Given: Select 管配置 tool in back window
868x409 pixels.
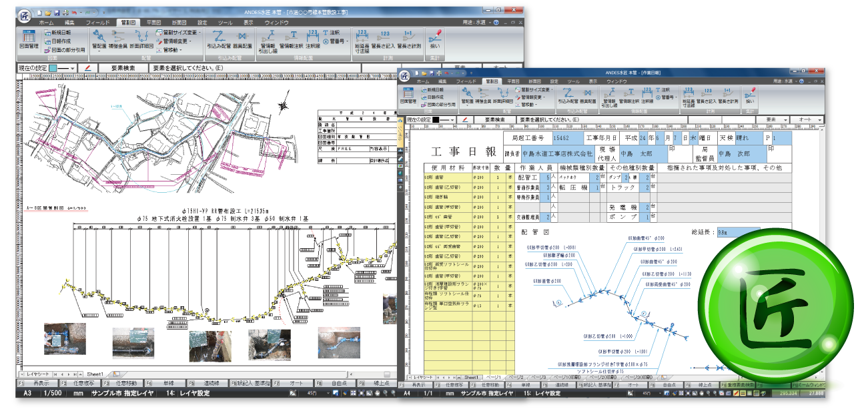Looking at the screenshot, I should click(99, 40).
